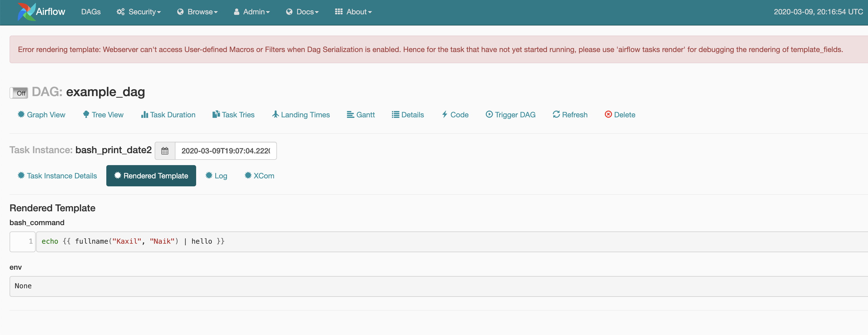Open the XCom tab

[259, 176]
